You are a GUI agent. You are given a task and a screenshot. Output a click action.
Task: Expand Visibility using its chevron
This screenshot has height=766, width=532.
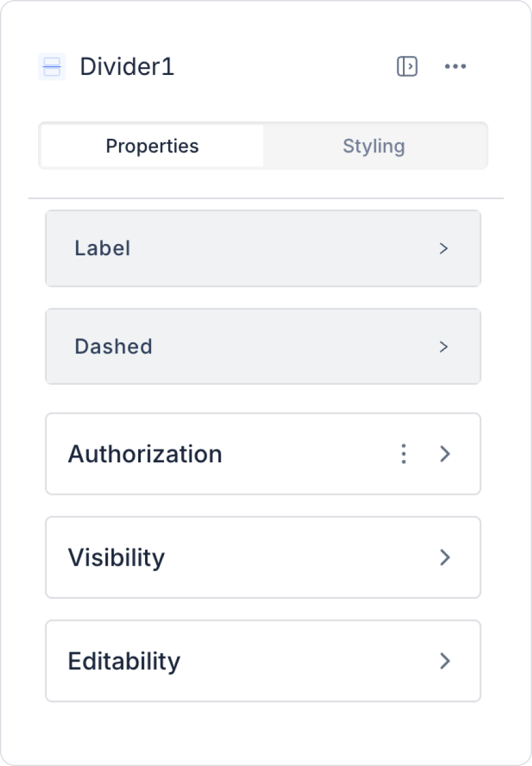point(445,558)
